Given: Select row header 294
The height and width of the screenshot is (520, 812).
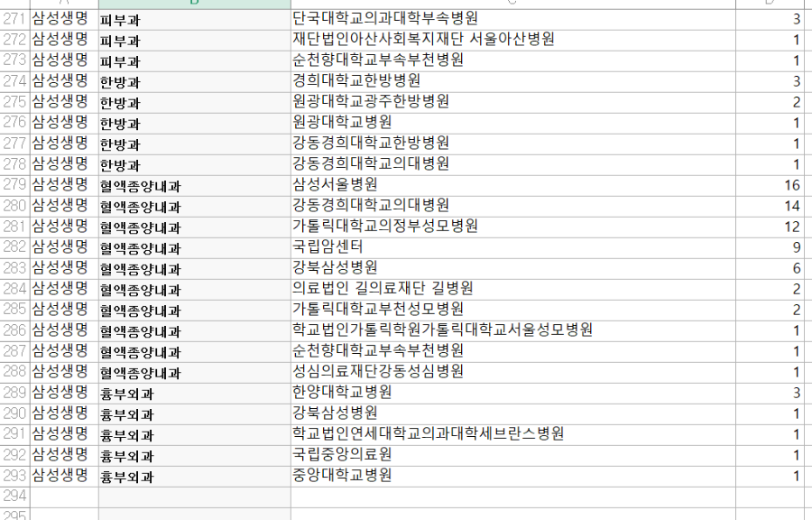Looking at the screenshot, I should (x=14, y=497).
